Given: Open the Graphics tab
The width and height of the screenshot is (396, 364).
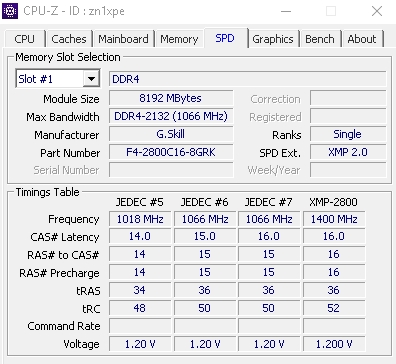Looking at the screenshot, I should (273, 39).
